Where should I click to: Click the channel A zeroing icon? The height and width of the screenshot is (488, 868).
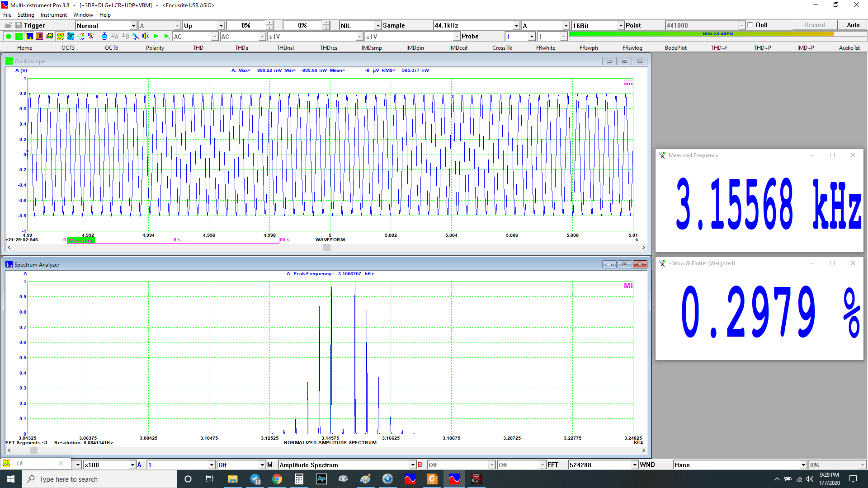coord(115,37)
